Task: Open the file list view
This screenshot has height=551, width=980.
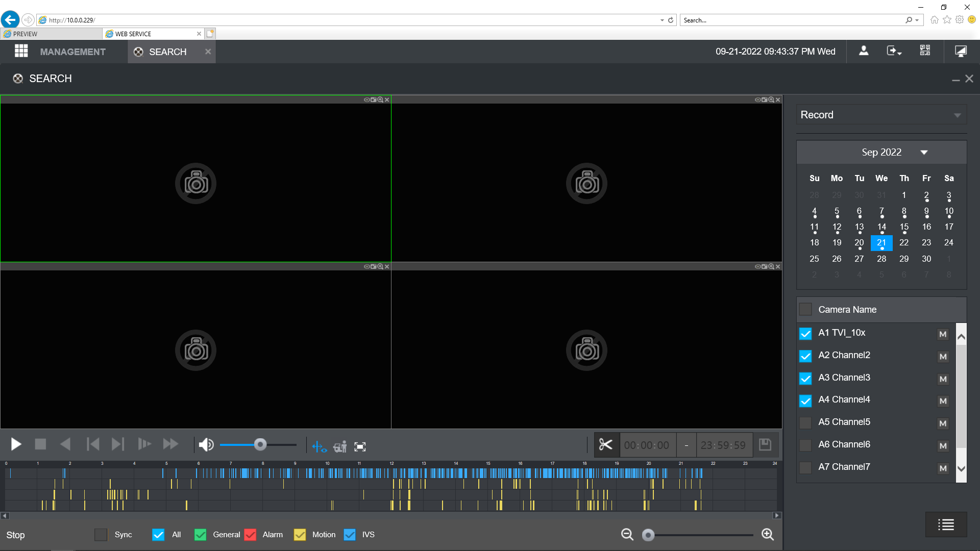Action: (x=946, y=524)
